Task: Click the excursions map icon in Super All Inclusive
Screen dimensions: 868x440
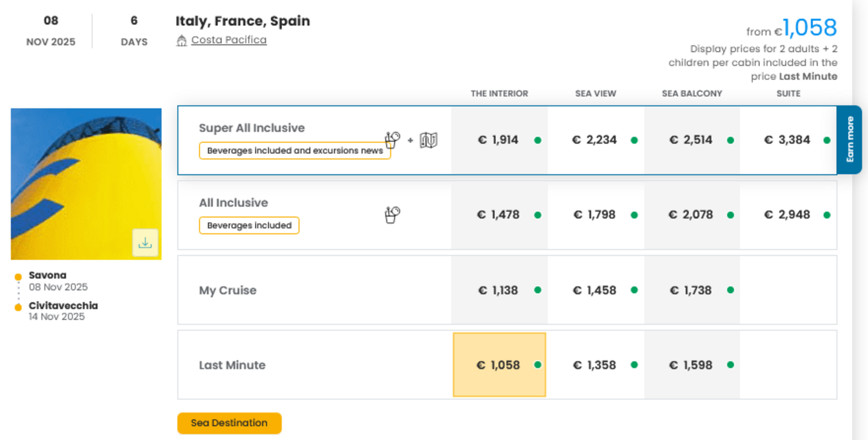Action: tap(428, 140)
